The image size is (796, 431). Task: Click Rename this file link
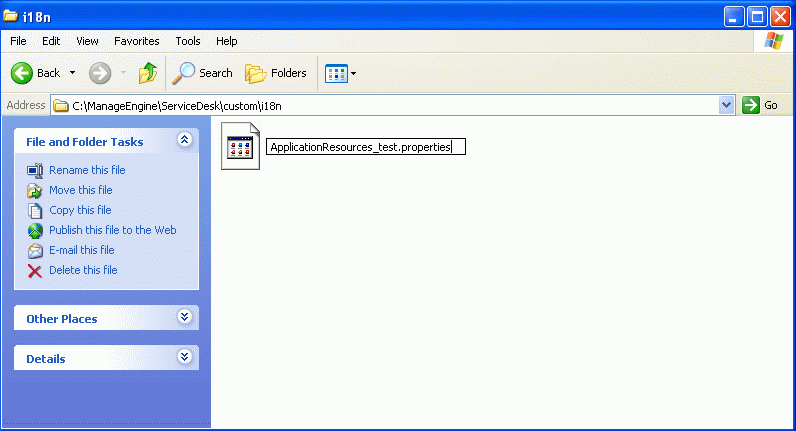click(x=87, y=170)
